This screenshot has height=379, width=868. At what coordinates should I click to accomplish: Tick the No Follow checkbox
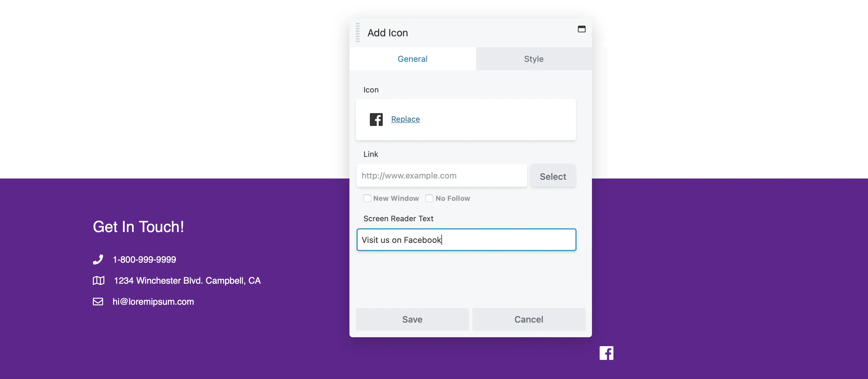[429, 198]
